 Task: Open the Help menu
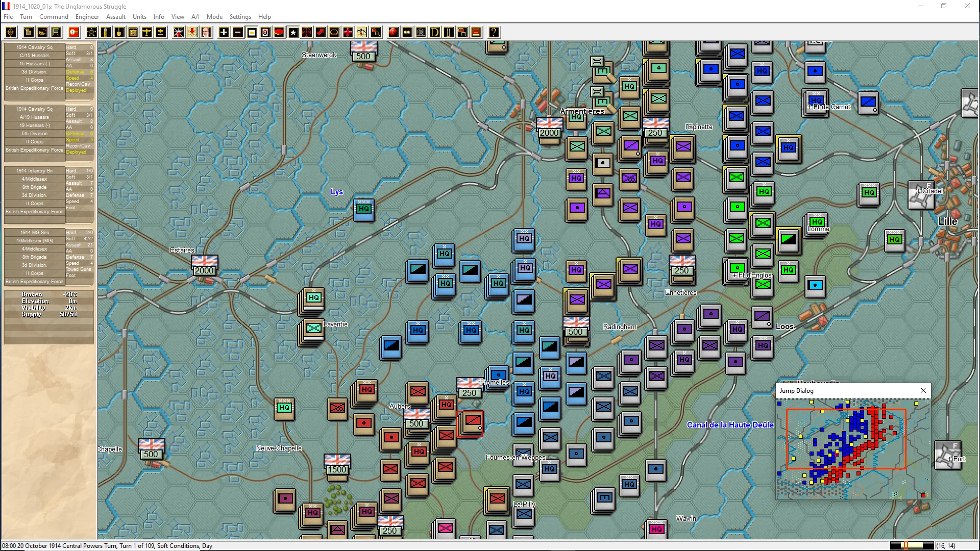(x=264, y=17)
